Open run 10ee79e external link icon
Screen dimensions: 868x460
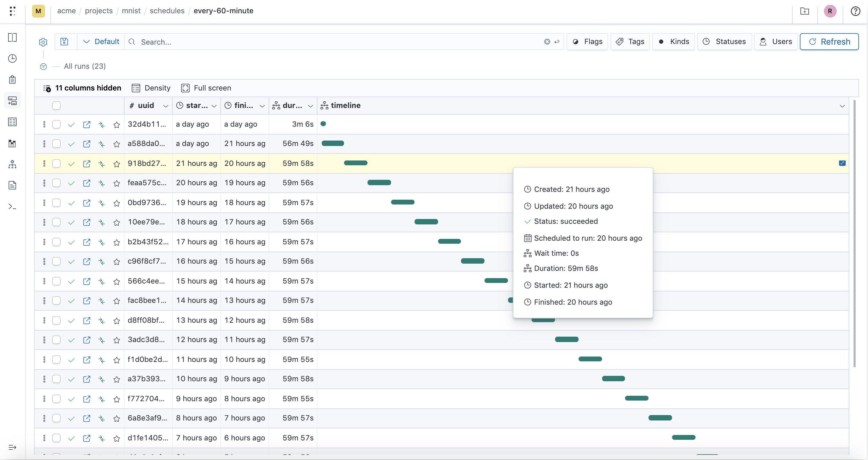tap(87, 222)
